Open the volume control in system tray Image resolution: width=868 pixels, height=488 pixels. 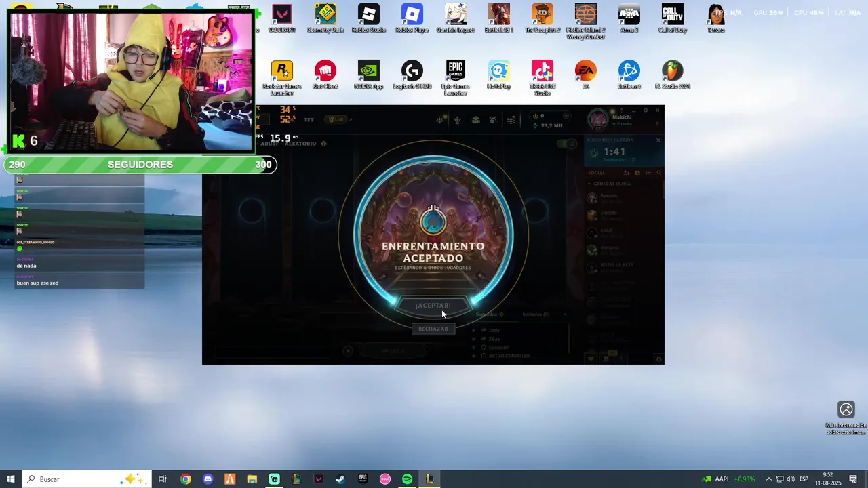click(x=791, y=479)
